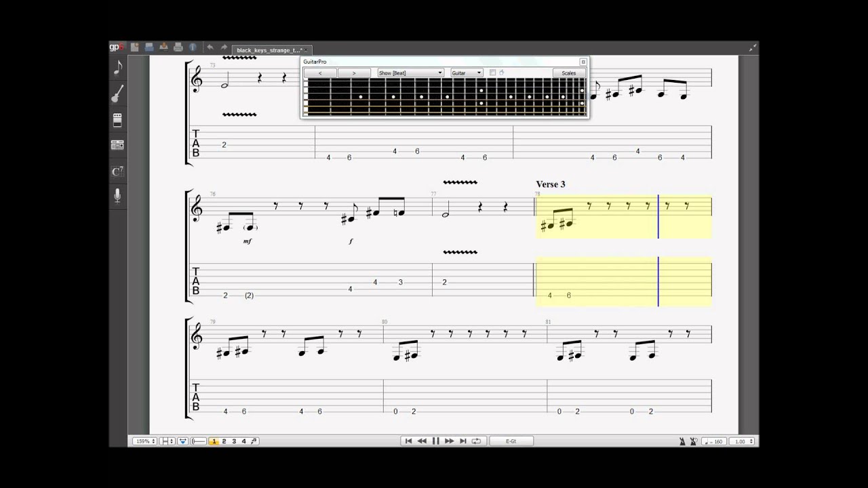868x488 pixels.
Task: Jump to the start of the song
Action: [x=408, y=441]
